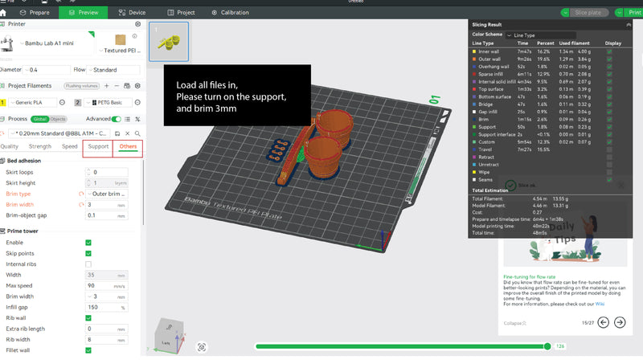Uncheck Prime tower Enable checkbox
This screenshot has width=643, height=364.
point(88,243)
